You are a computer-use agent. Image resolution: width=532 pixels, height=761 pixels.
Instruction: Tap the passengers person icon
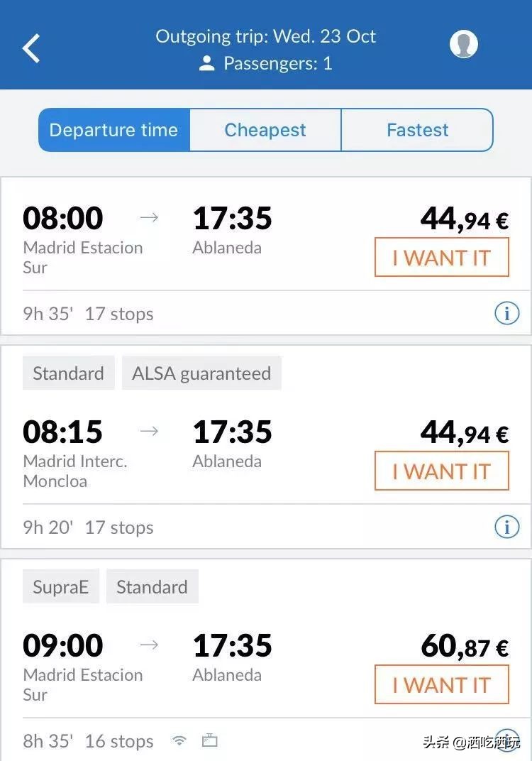pos(207,64)
